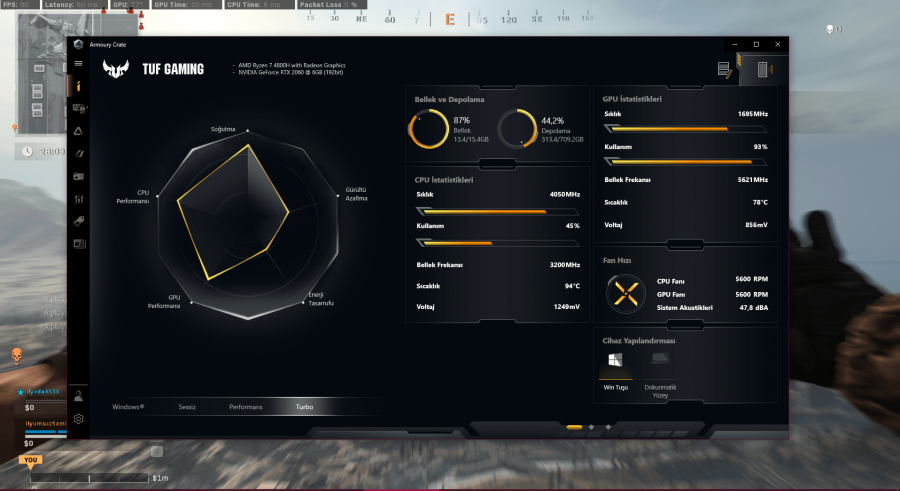This screenshot has width=900, height=491.
Task: Click the Fan Hızı panel title
Action: point(617,260)
